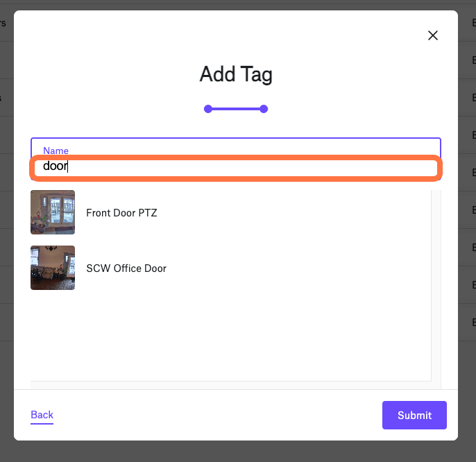
Task: Click the footer area between Back and Submit
Action: pyautogui.click(x=218, y=415)
